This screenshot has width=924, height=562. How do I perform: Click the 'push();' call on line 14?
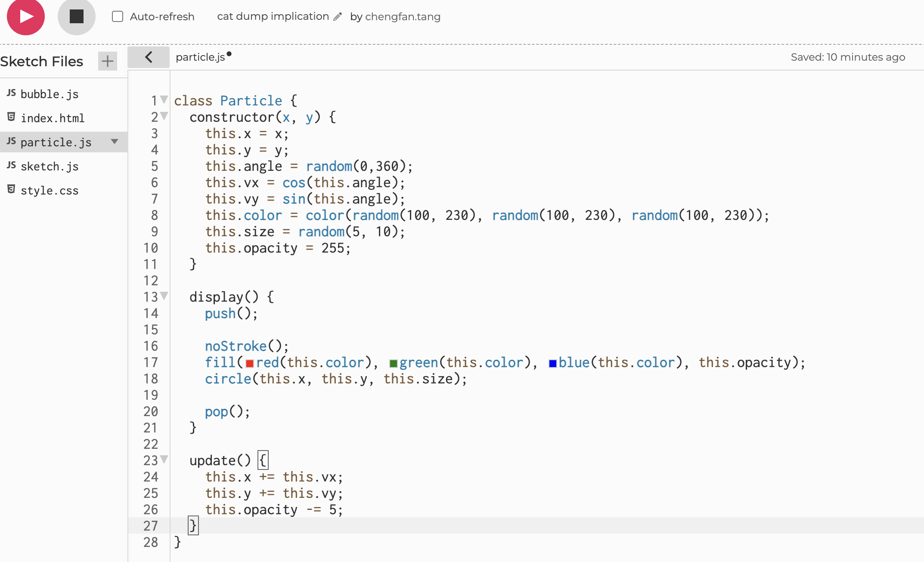tap(231, 314)
